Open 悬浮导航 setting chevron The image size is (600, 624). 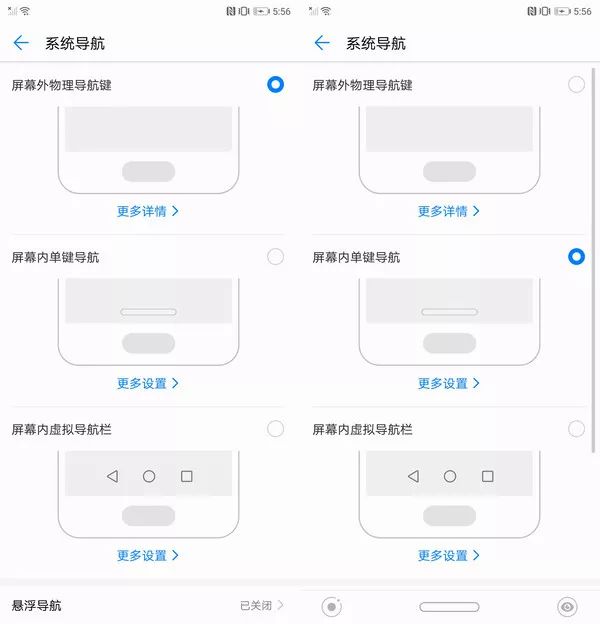[281, 605]
